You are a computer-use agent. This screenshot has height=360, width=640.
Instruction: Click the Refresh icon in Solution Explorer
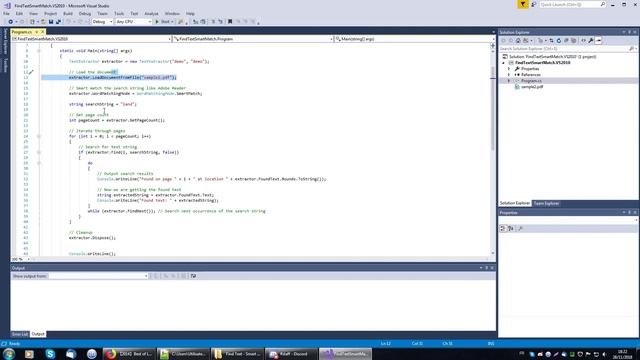point(559,40)
